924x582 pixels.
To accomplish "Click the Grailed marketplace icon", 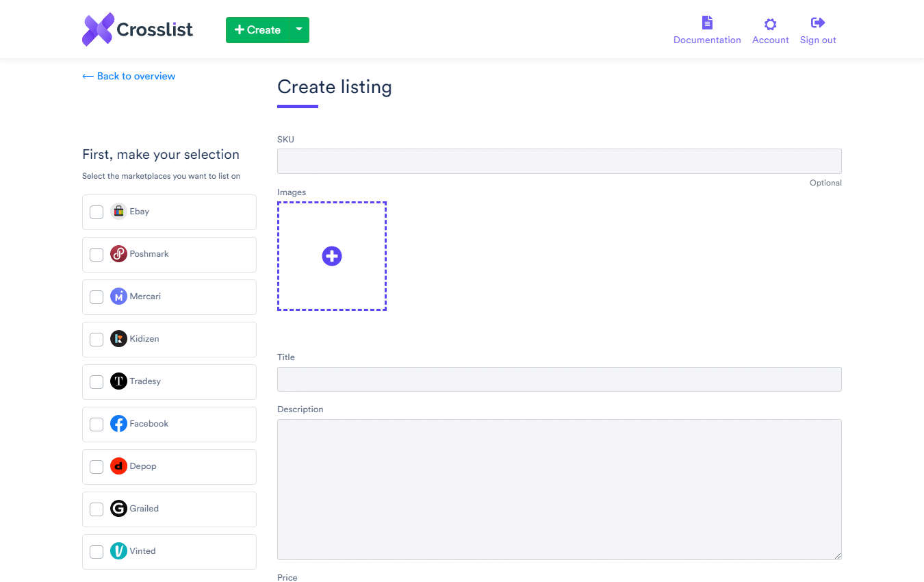I will click(118, 509).
